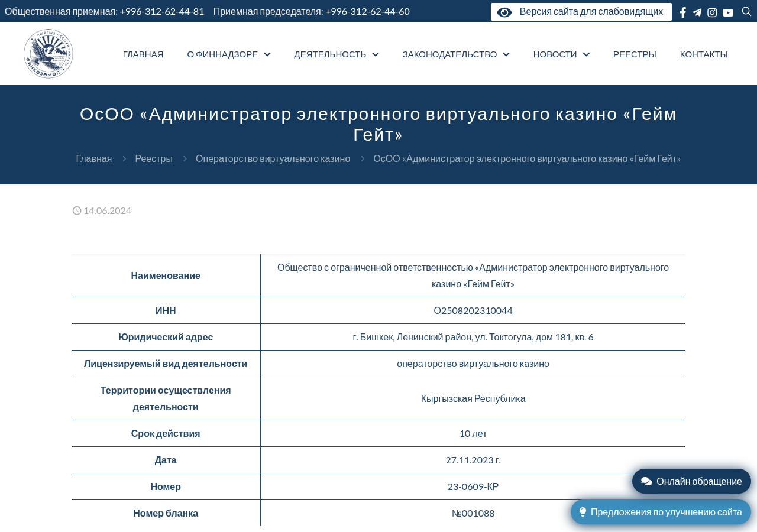
Task: Expand the Законодательство dropdown chevron
Action: point(506,54)
